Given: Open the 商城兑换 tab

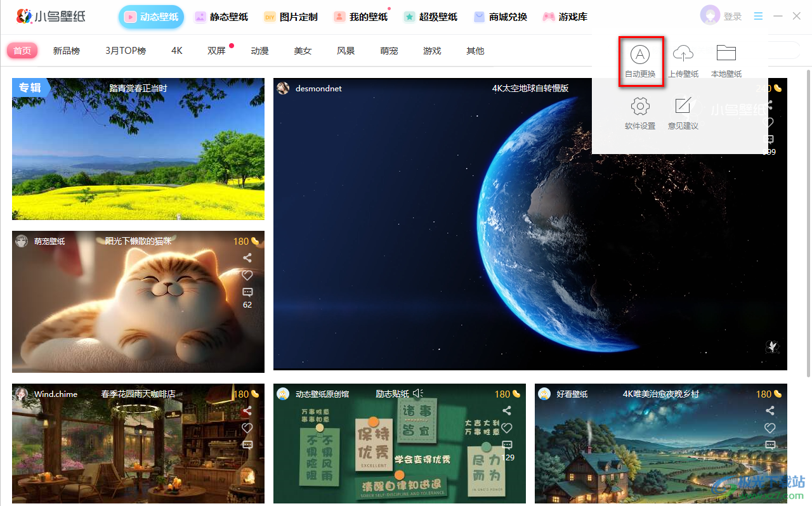Looking at the screenshot, I should pos(500,17).
